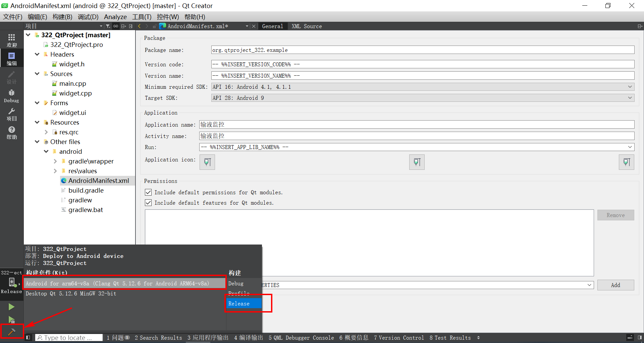Open the Projects (项目) mode with wrench icon
Screen dimensions: 644x343
coord(11,114)
